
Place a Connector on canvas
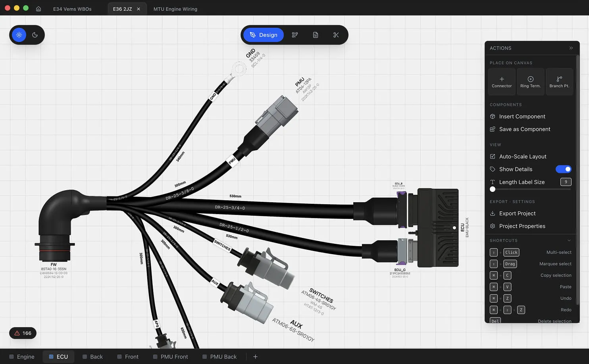[502, 82]
